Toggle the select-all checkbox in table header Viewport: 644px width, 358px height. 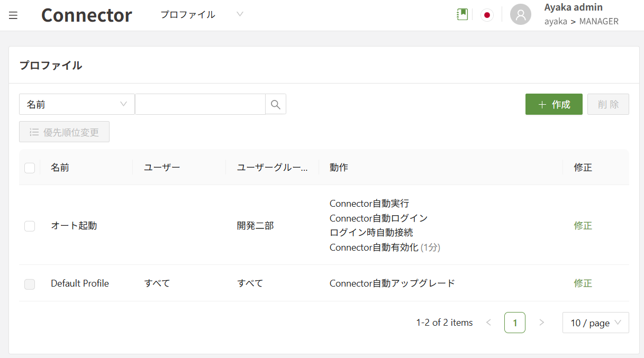[30, 167]
